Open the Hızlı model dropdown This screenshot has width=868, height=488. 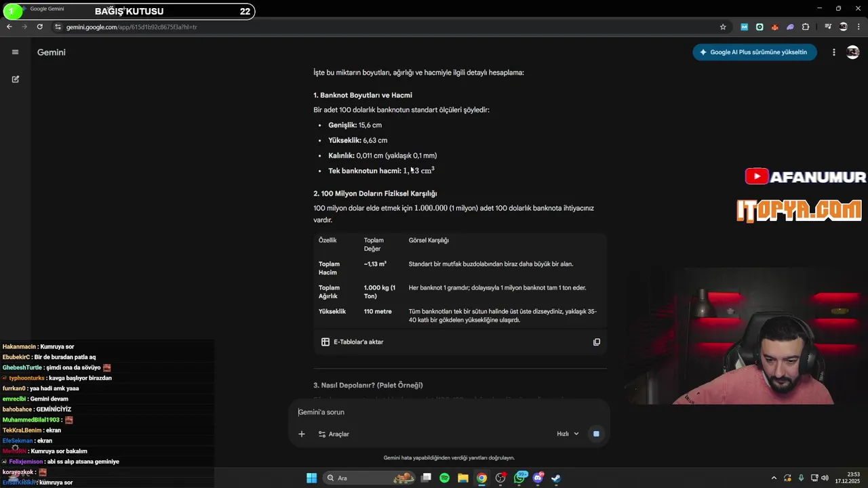tap(568, 434)
